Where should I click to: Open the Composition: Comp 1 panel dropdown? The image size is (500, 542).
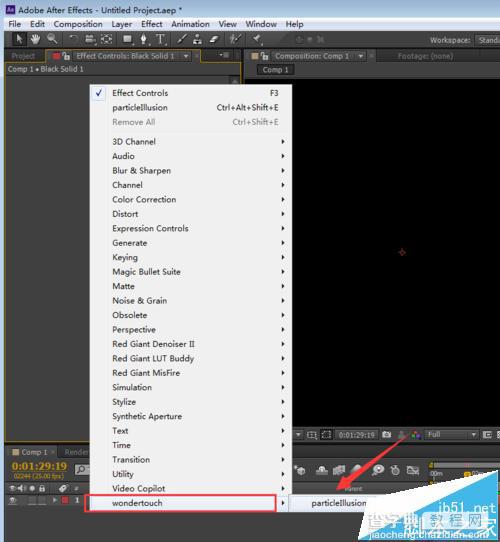coord(361,56)
